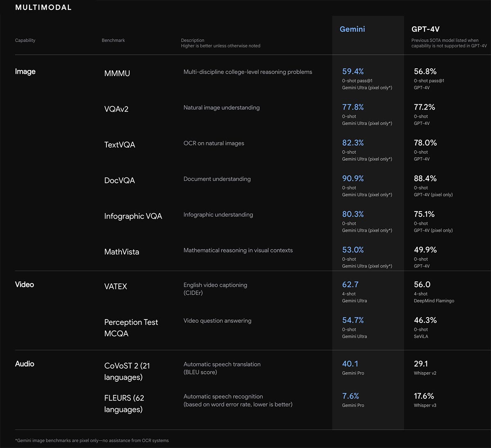Select the VATEX benchmark name
491x448 pixels.
(116, 286)
